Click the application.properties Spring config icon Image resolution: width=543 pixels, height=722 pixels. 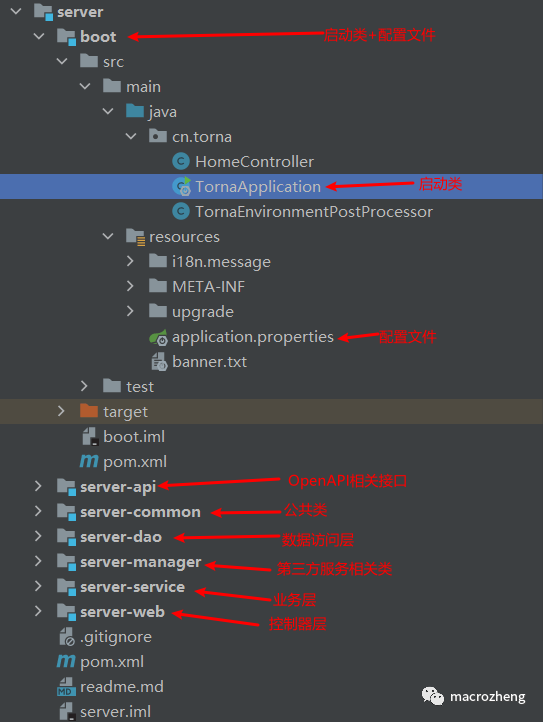158,338
